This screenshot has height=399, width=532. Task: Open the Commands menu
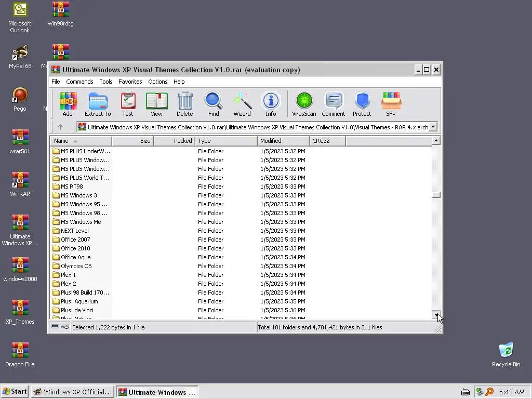pos(79,82)
